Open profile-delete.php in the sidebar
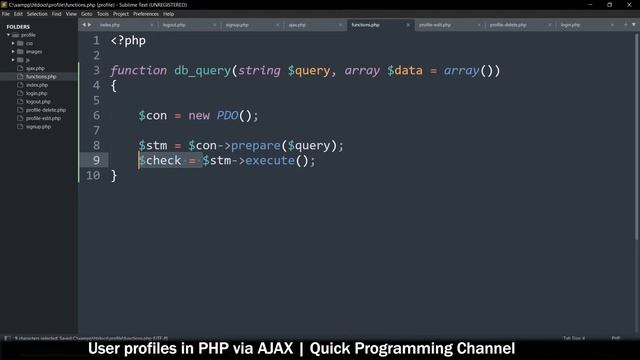Screen dimensions: 640x360 point(46,110)
